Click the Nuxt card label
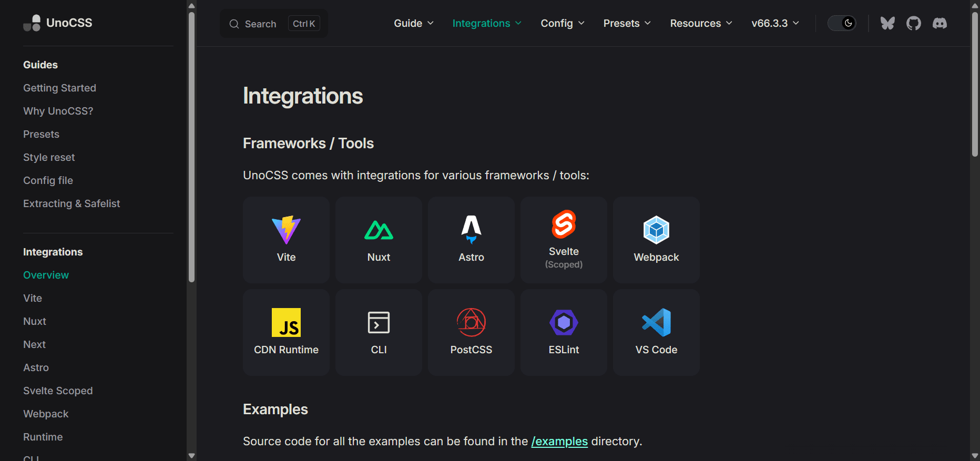The image size is (980, 461). (x=379, y=257)
